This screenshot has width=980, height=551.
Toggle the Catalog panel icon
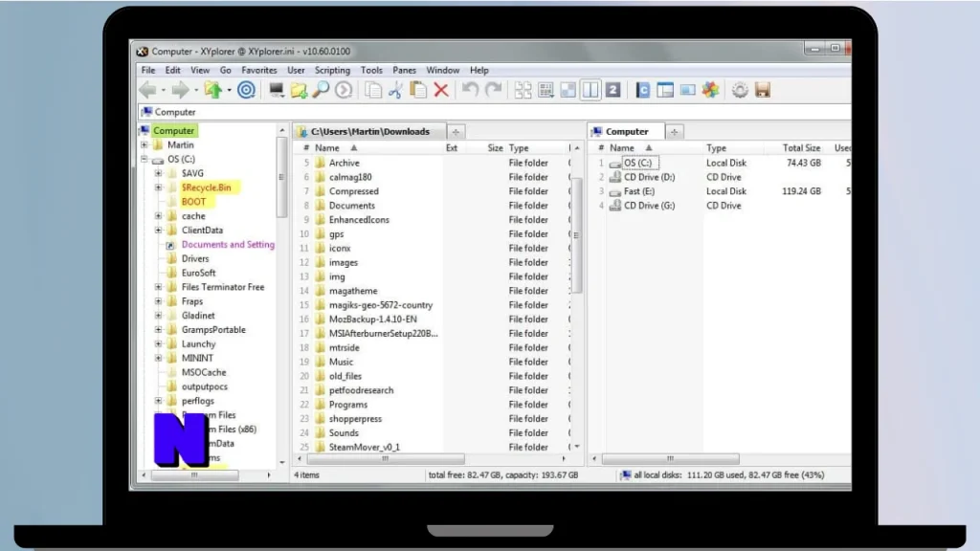[642, 90]
